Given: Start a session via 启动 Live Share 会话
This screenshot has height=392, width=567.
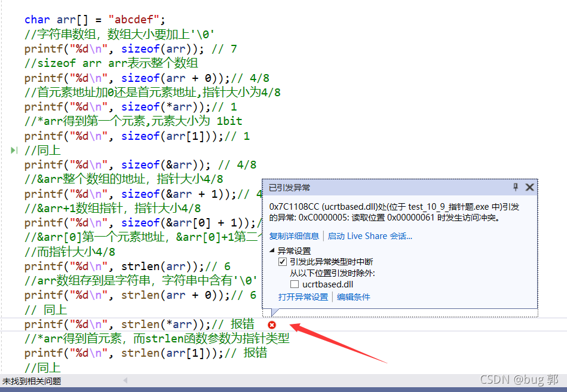Looking at the screenshot, I should [x=370, y=236].
